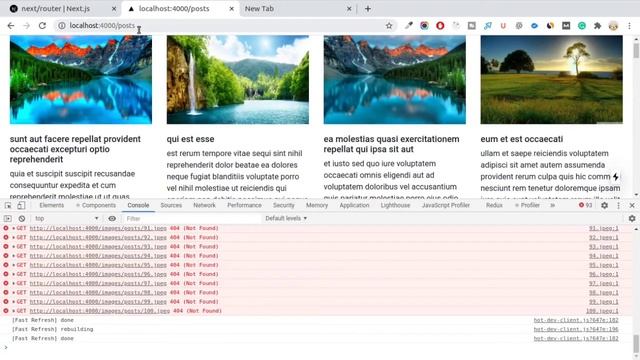Reload the localhost posts page
The width and height of the screenshot is (640, 360).
tap(42, 26)
